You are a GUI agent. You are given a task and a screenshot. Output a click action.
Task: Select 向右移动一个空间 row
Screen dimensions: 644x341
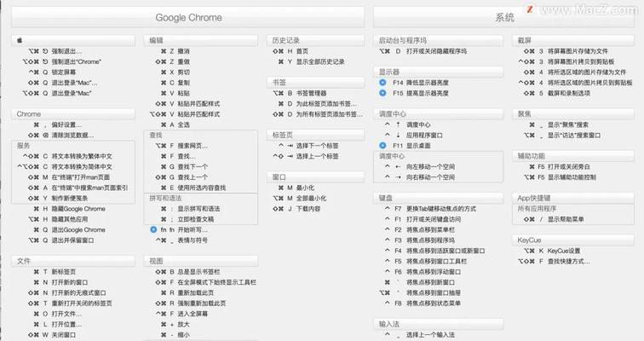click(x=419, y=177)
